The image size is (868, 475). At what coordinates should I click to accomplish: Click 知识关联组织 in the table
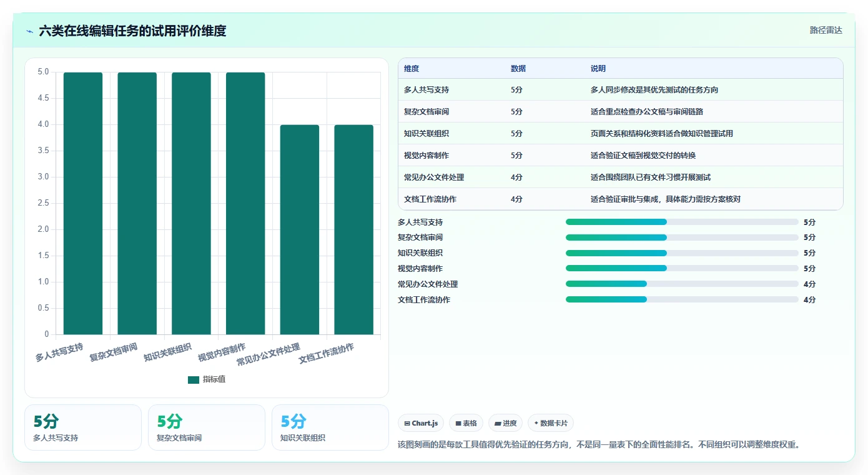coord(427,134)
